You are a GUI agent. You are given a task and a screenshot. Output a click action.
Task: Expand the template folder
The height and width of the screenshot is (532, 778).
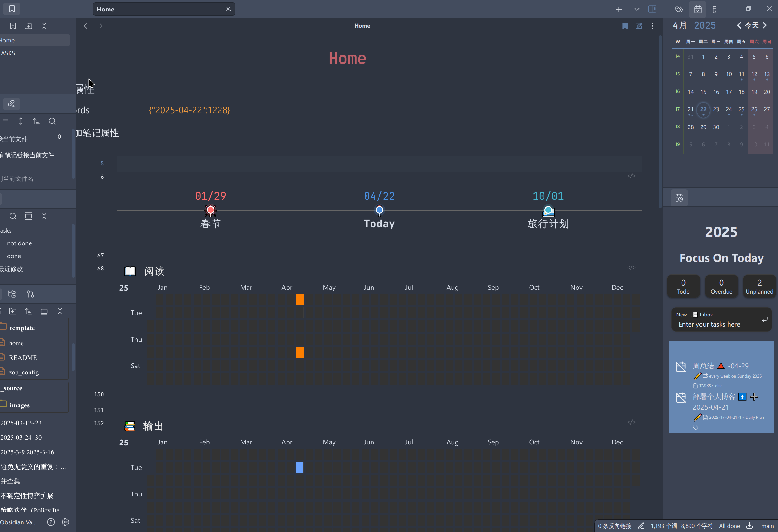point(22,328)
